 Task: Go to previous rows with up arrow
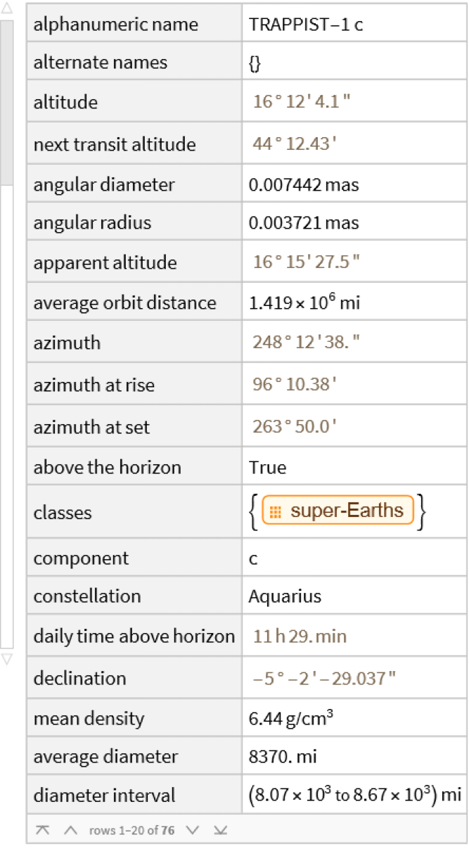point(70,830)
